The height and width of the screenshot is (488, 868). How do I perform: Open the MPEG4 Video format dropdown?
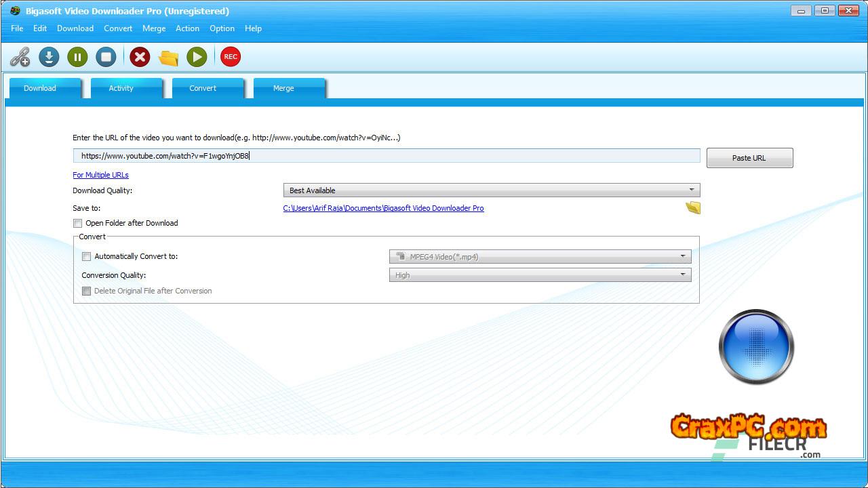coord(540,257)
